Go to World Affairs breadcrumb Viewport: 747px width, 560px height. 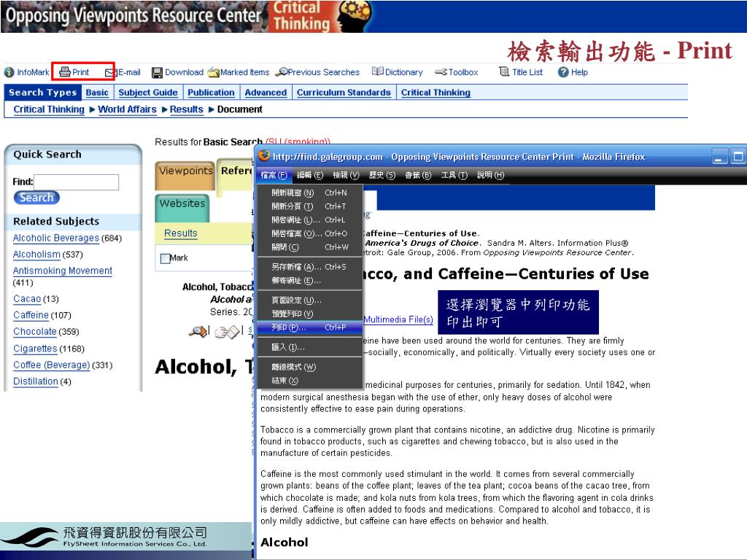click(127, 109)
